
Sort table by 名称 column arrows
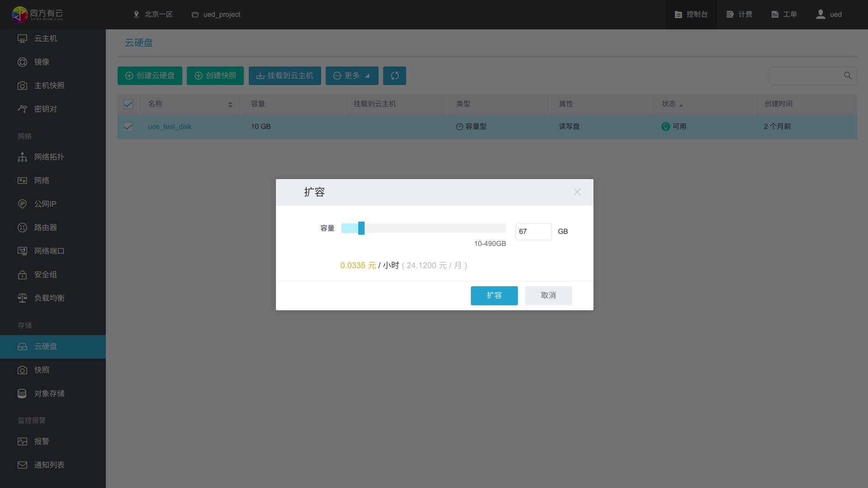230,104
